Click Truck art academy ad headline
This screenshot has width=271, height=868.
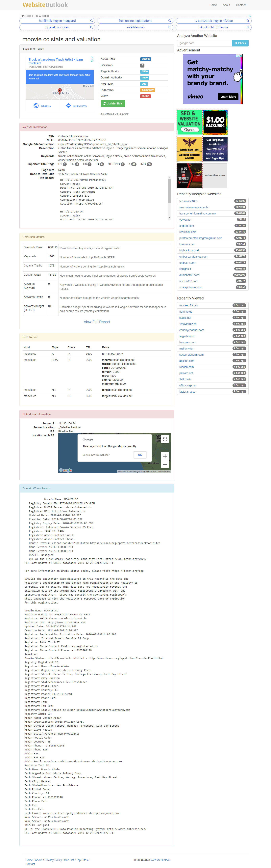click(x=56, y=61)
